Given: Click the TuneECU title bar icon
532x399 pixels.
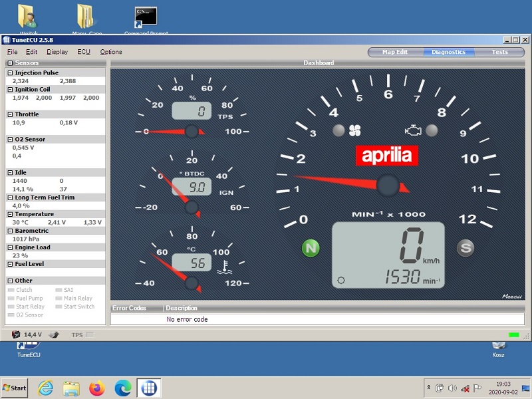Looking at the screenshot, I should 7,40.
